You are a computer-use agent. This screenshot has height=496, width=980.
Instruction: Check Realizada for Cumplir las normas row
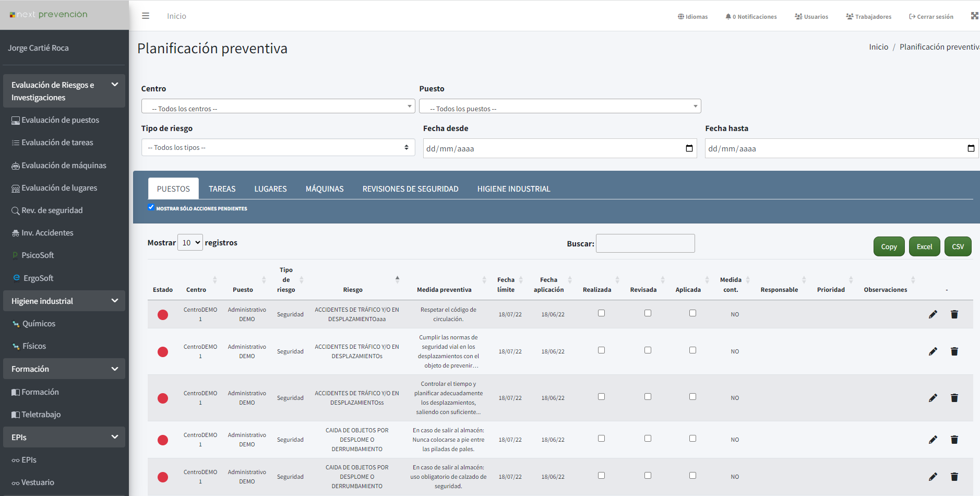(x=601, y=350)
